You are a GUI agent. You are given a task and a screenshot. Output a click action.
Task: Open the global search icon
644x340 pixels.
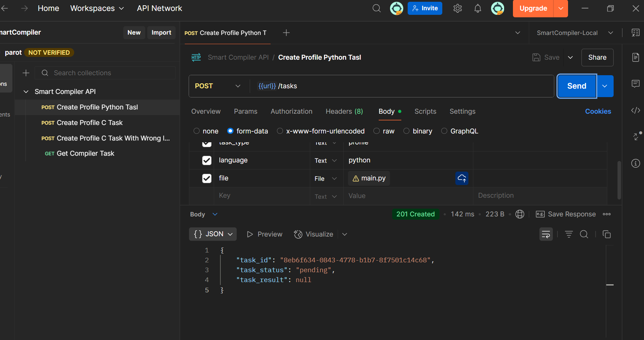click(x=377, y=8)
